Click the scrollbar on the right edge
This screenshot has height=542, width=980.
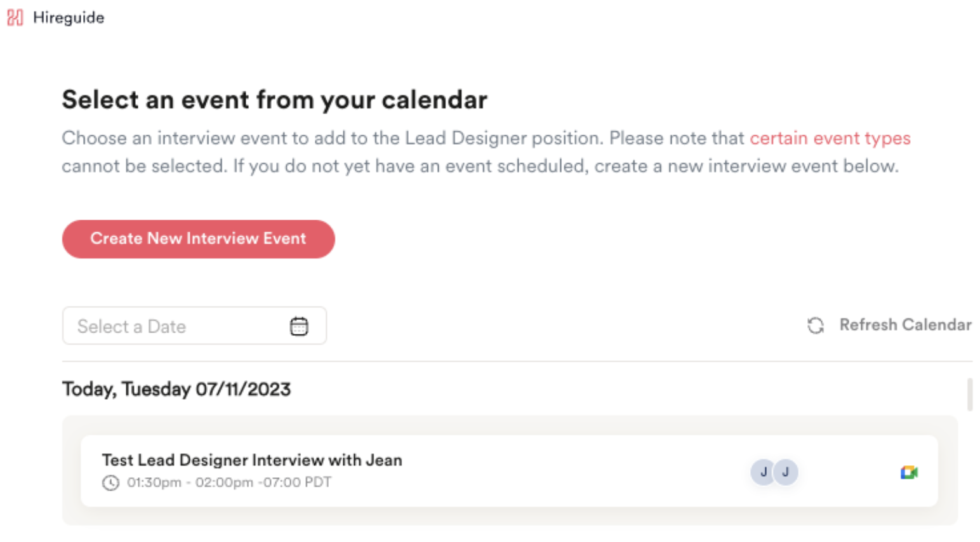[x=970, y=393]
